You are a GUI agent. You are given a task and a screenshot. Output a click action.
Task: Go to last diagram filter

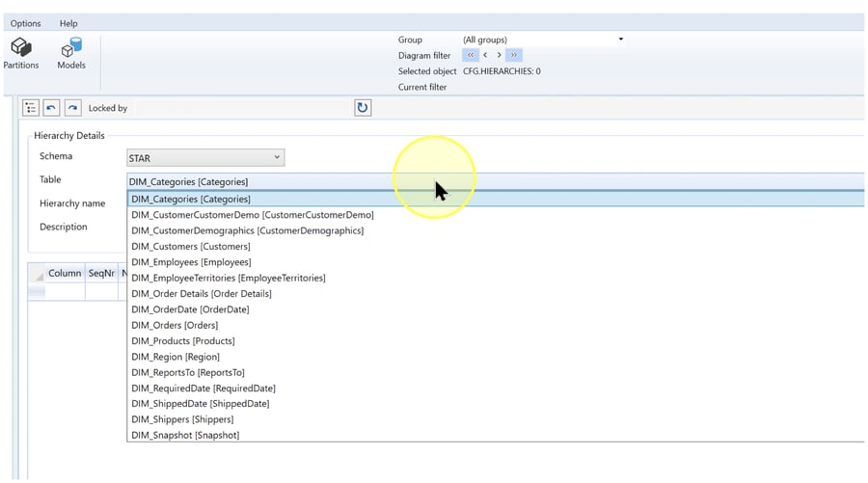click(x=514, y=55)
